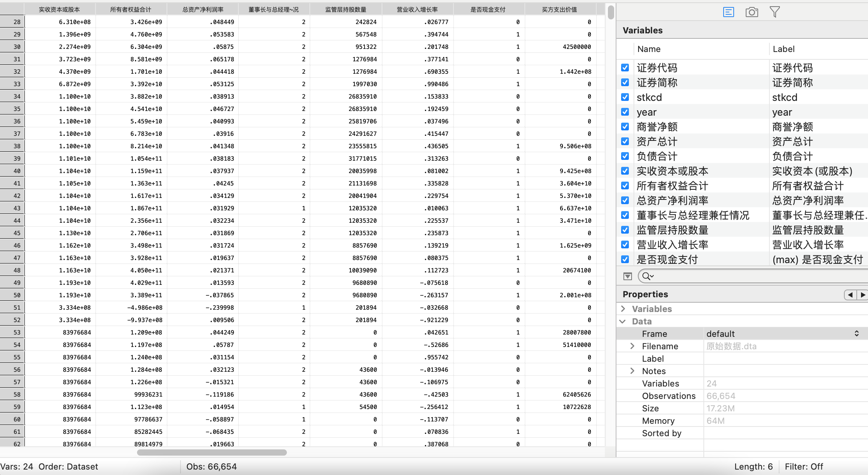Click the Frame selector stepper arrows
The height and width of the screenshot is (475, 868).
point(856,334)
